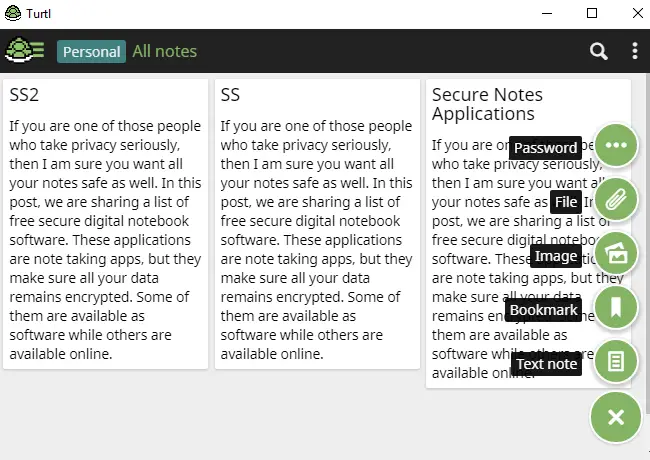Open the three-dot overflow menu in header

click(x=635, y=51)
